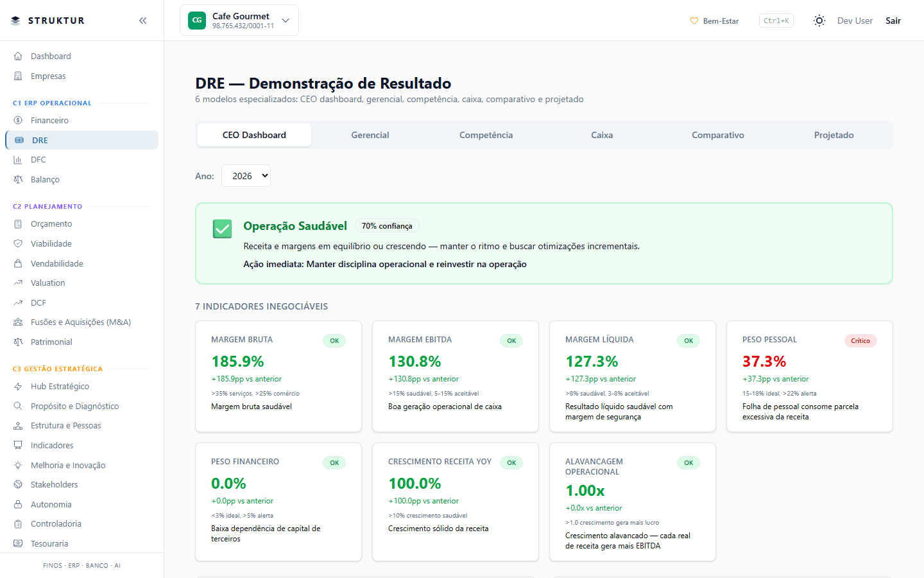Switch to Gerencial tab
Viewport: 924px width, 578px height.
tap(370, 135)
